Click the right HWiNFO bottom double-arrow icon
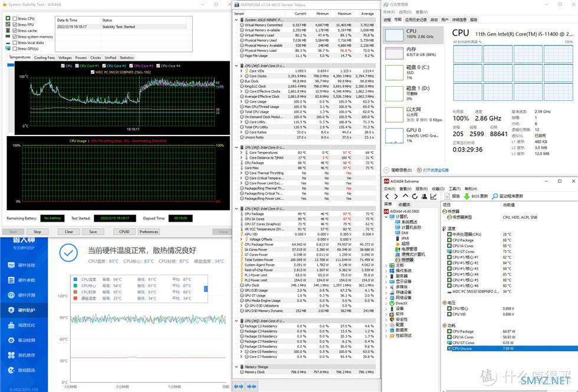Image resolution: width=578 pixels, height=392 pixels. (252, 387)
